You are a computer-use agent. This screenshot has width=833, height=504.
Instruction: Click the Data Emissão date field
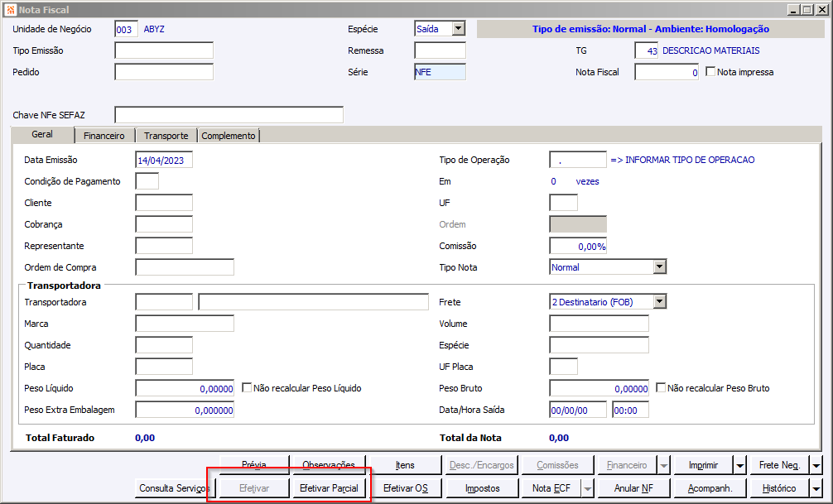164,160
